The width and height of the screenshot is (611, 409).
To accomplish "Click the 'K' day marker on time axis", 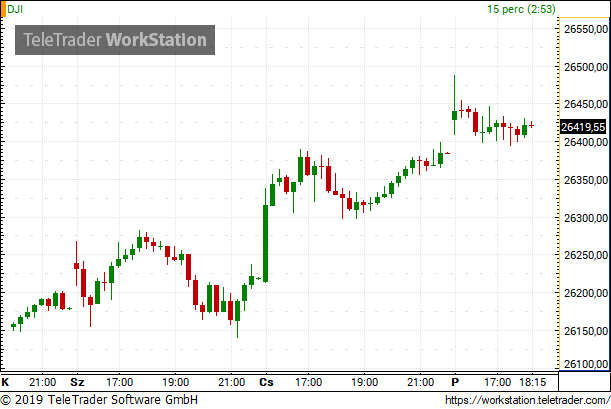I will [x=5, y=382].
